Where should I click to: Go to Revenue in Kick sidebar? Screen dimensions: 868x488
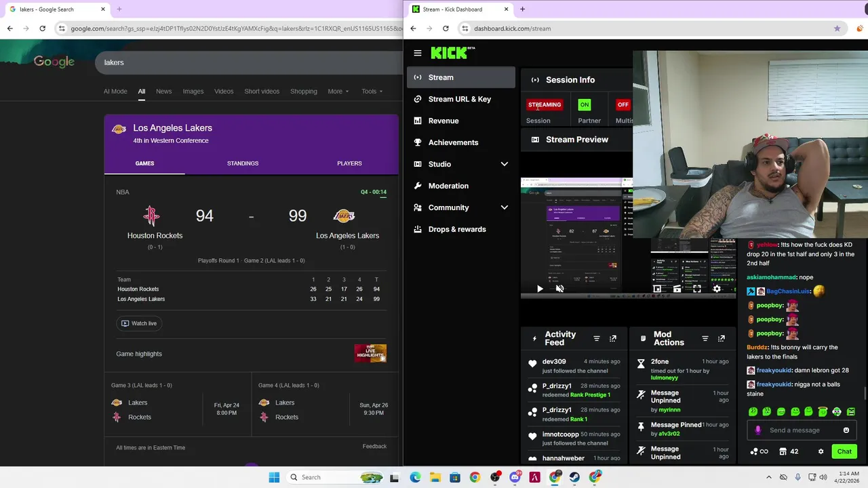click(x=461, y=121)
